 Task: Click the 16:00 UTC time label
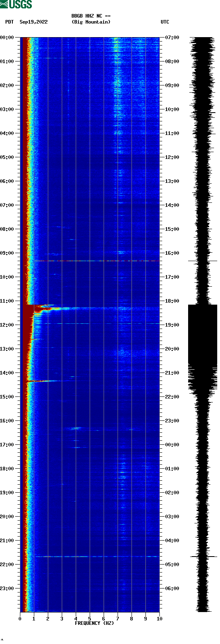pos(172,253)
